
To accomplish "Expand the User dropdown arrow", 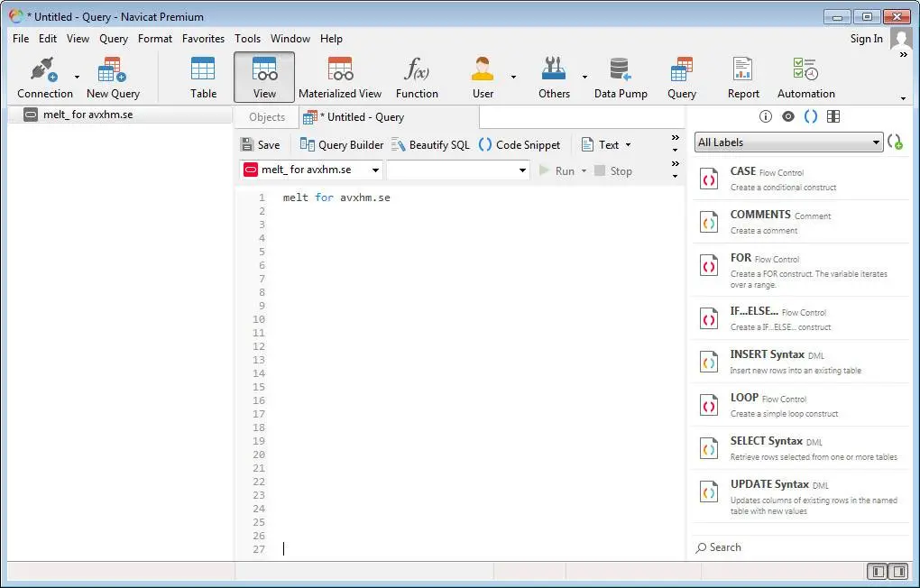I will click(513, 77).
